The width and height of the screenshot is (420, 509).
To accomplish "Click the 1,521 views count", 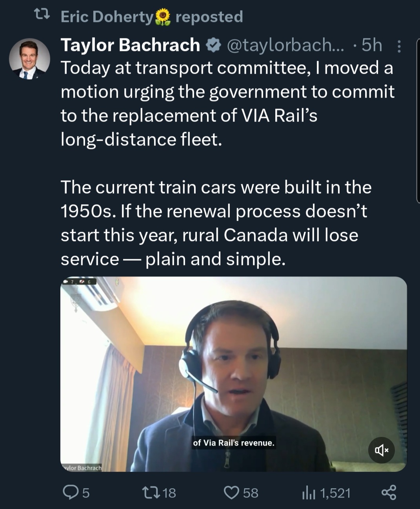I will (x=335, y=493).
